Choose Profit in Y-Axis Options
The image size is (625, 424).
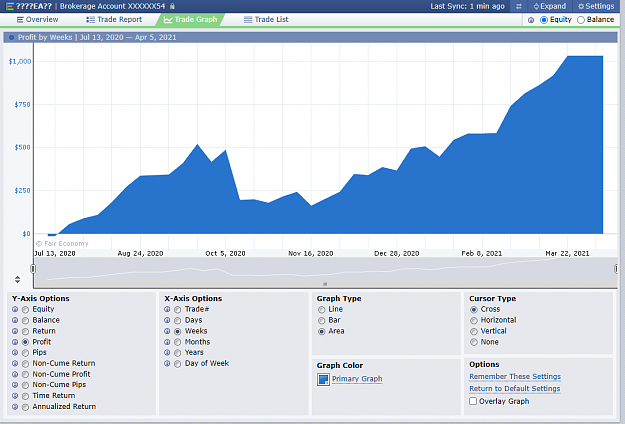[26, 342]
